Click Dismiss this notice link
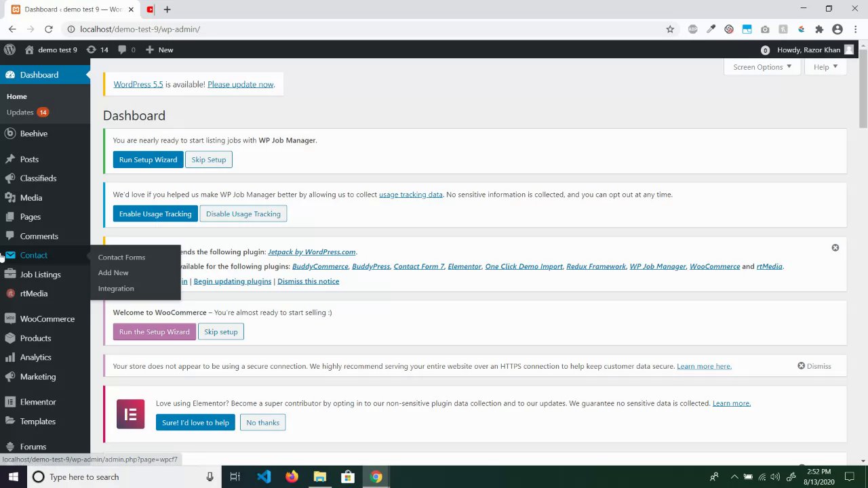Image resolution: width=868 pixels, height=488 pixels. click(x=308, y=281)
